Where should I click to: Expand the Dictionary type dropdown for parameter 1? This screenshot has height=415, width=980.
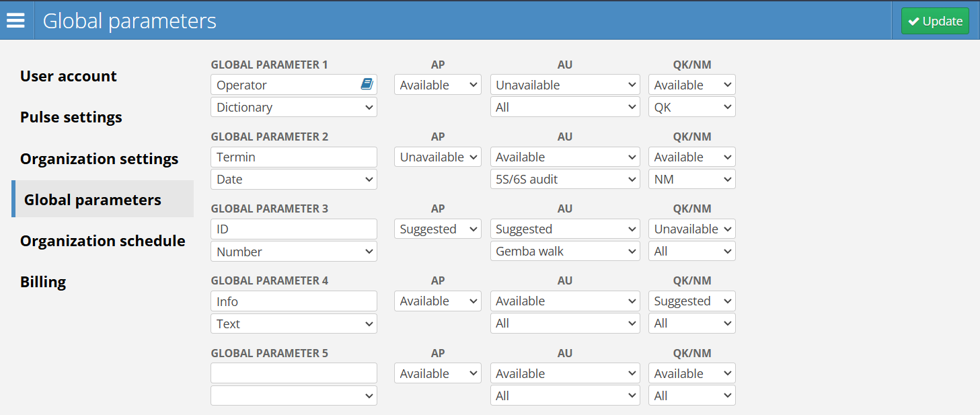click(x=294, y=107)
